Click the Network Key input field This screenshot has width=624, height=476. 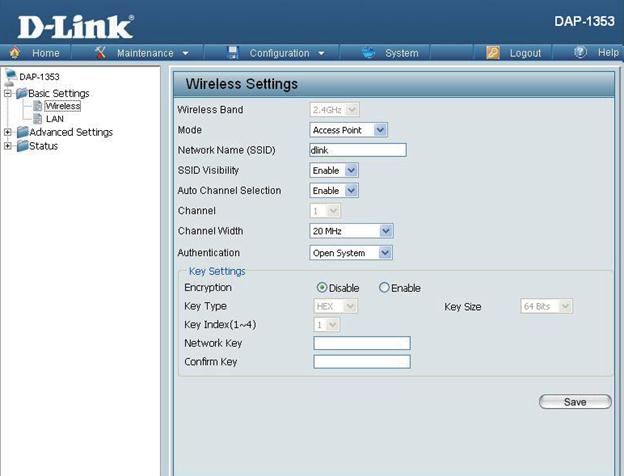click(362, 343)
